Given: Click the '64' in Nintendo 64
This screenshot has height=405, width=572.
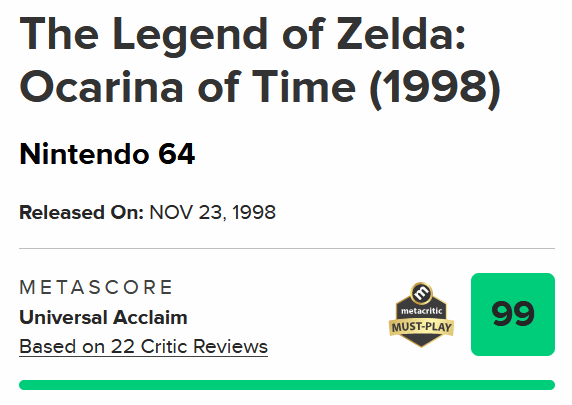Looking at the screenshot, I should point(177,154).
